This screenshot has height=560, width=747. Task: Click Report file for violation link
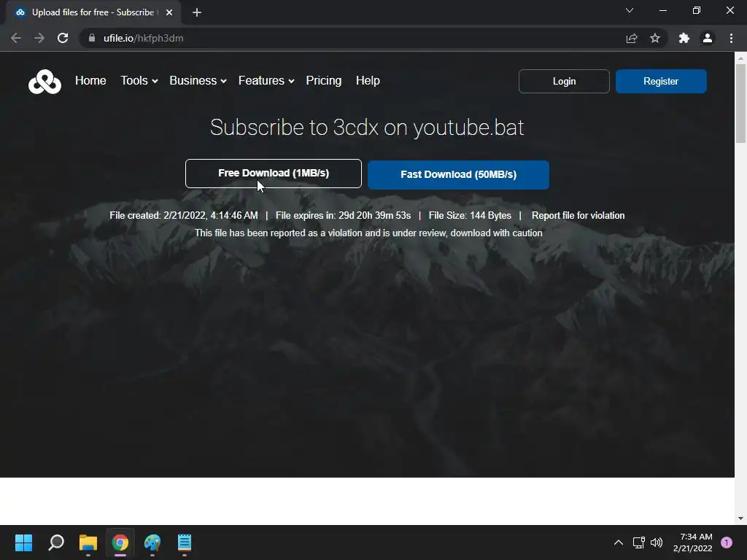578,215
